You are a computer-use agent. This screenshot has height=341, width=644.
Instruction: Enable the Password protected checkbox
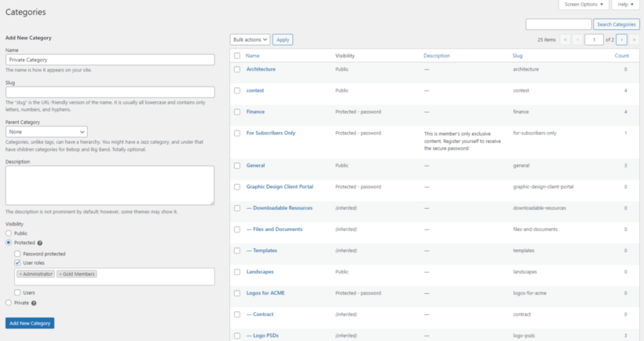pos(18,254)
